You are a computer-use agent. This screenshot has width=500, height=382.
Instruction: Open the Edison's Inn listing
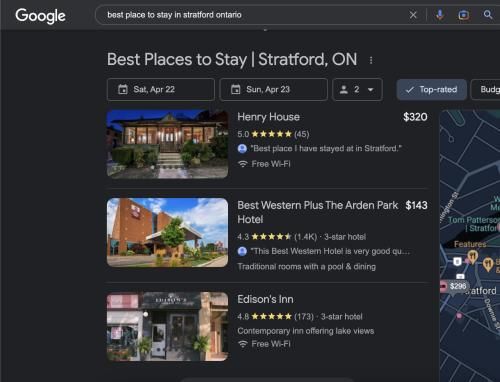265,299
